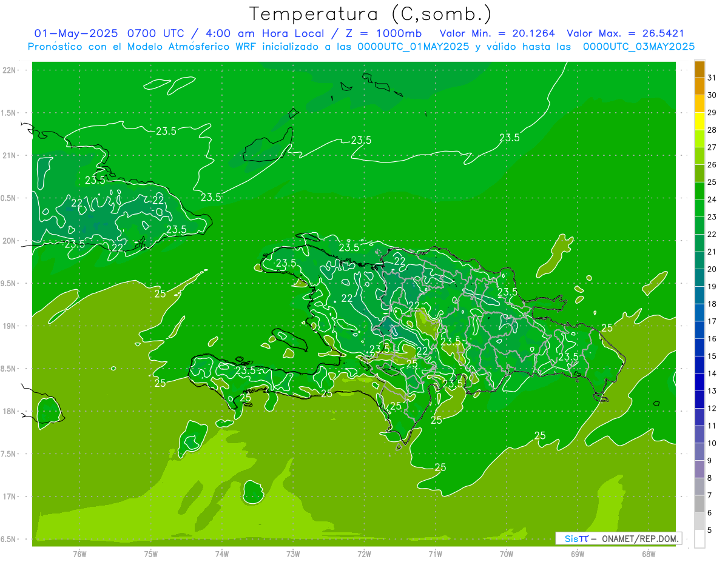The height and width of the screenshot is (562, 728).
Task: Click the '0.5N' latitude axis label
Action: coord(9,198)
